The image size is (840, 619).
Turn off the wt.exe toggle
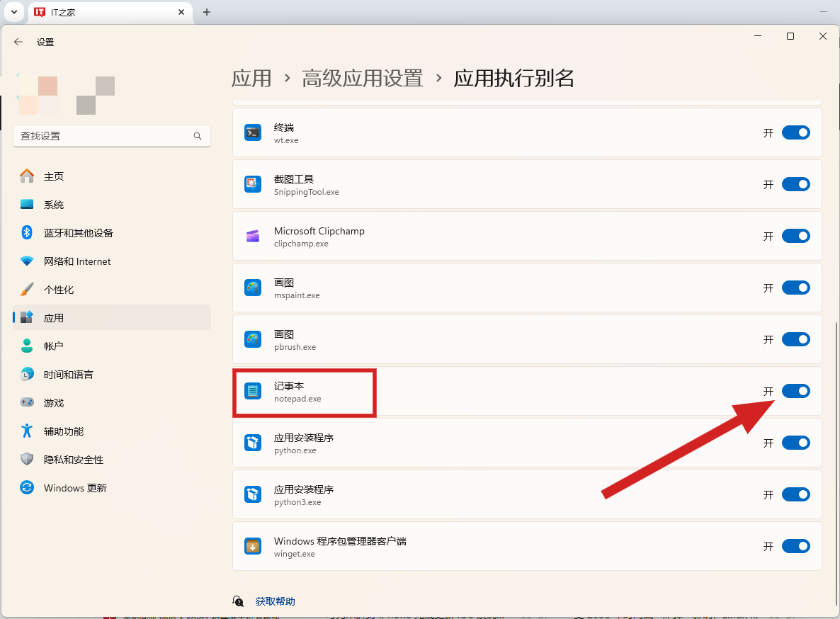(x=795, y=132)
